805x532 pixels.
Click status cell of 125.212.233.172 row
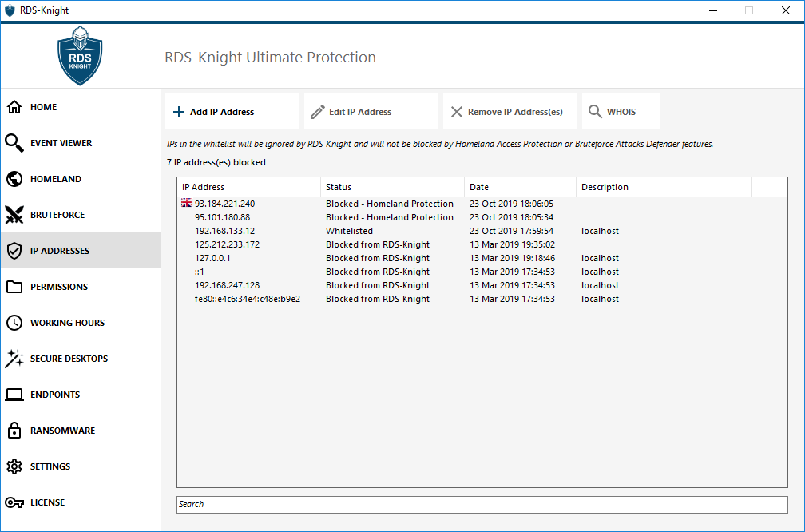(x=377, y=244)
